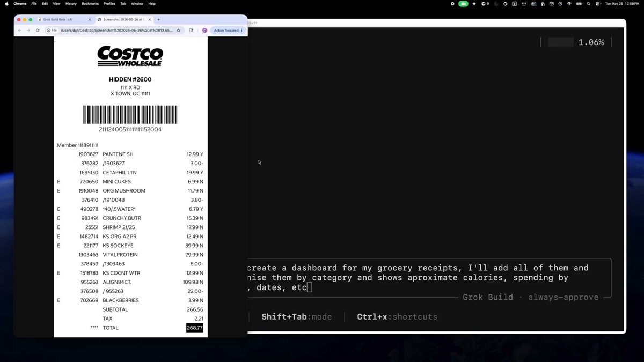Open the File menu
This screenshot has width=644, height=362.
click(34, 3)
